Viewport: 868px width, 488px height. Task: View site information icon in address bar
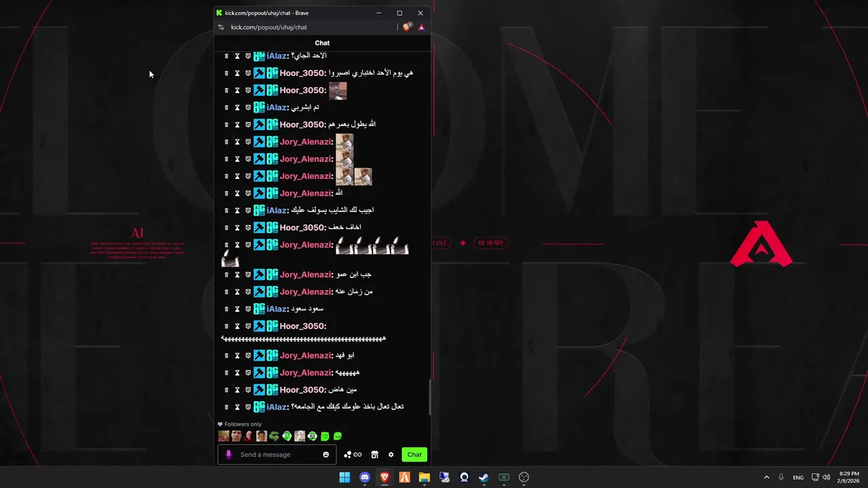221,27
